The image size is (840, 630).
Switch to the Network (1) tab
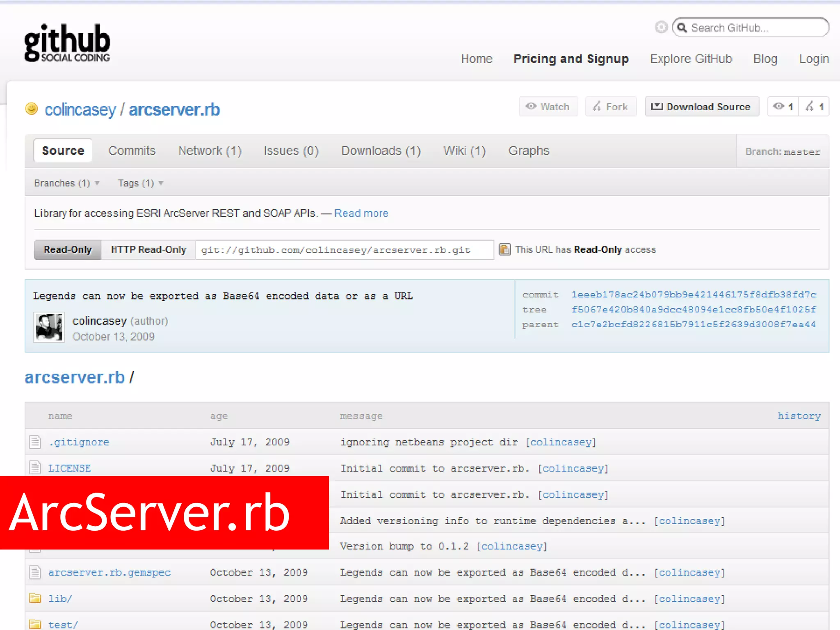210,151
